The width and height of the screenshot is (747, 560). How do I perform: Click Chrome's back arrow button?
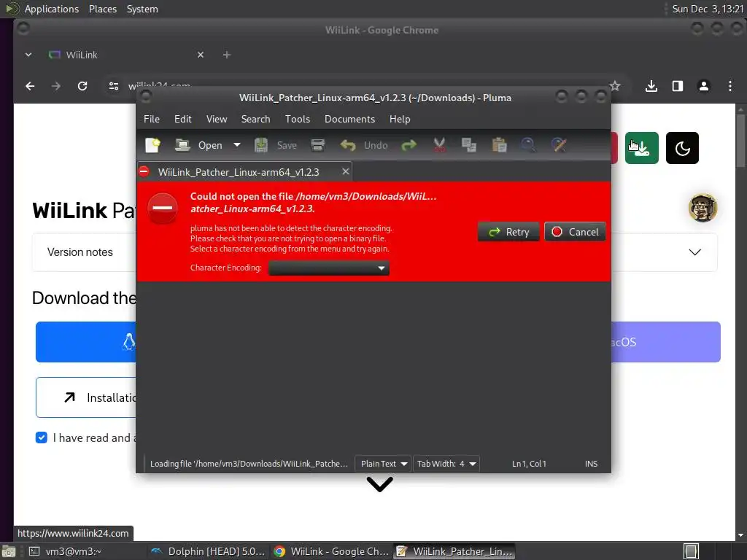click(x=30, y=86)
